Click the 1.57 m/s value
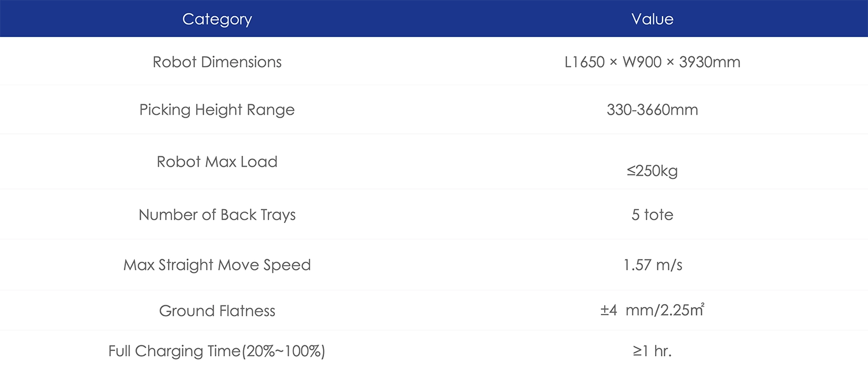Viewport: 868px width, 369px height. tap(652, 265)
